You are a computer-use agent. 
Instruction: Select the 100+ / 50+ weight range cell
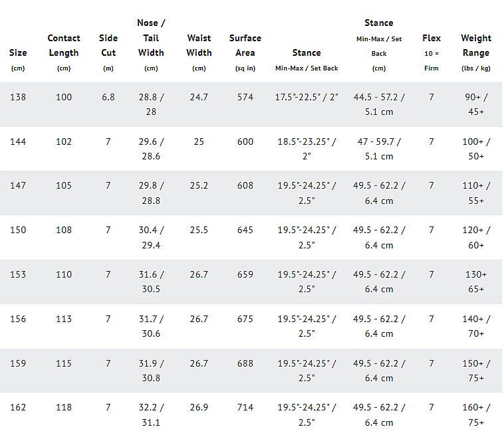coord(476,149)
